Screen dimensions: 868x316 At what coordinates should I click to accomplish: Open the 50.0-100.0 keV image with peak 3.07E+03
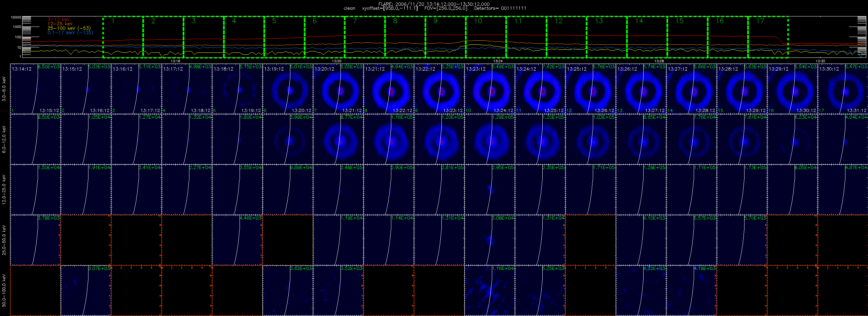pyautogui.click(x=86, y=290)
